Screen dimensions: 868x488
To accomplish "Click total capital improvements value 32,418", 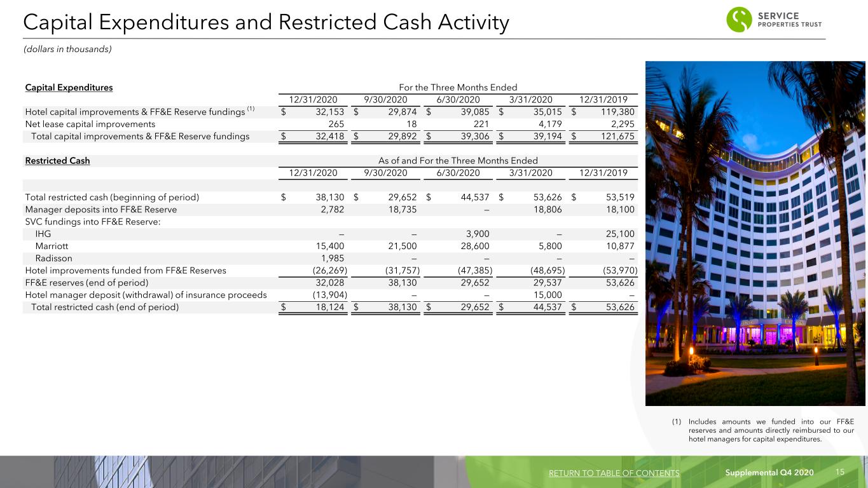I will pyautogui.click(x=329, y=136).
